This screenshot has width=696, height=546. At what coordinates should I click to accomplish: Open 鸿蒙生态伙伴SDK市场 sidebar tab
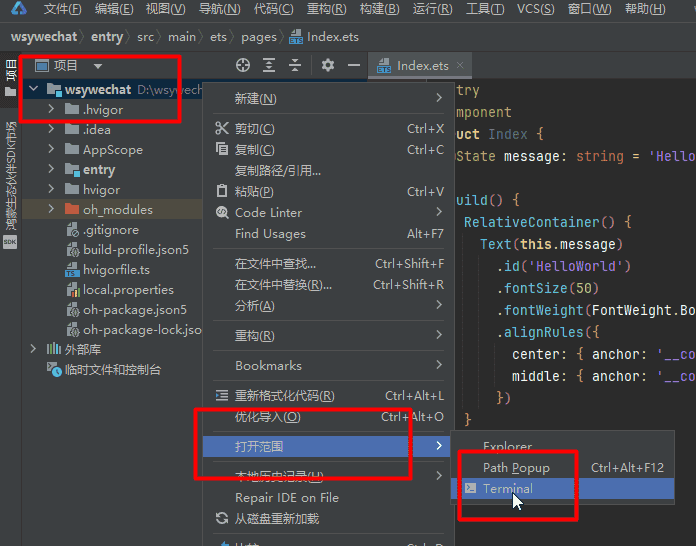10,175
